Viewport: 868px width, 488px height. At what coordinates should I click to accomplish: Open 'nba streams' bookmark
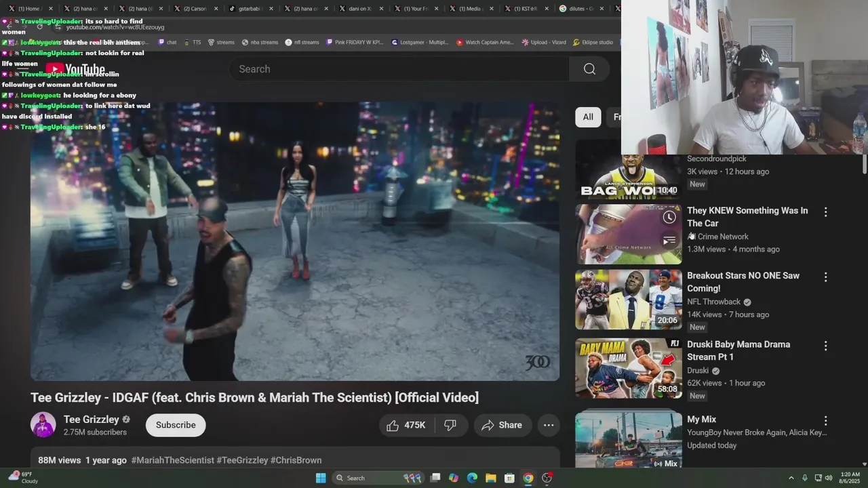pos(260,42)
